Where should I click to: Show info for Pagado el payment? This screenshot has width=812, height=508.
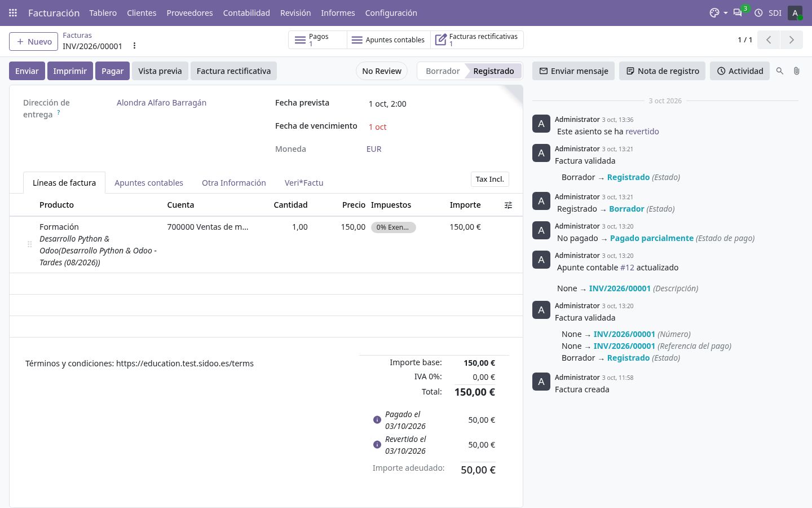377,420
